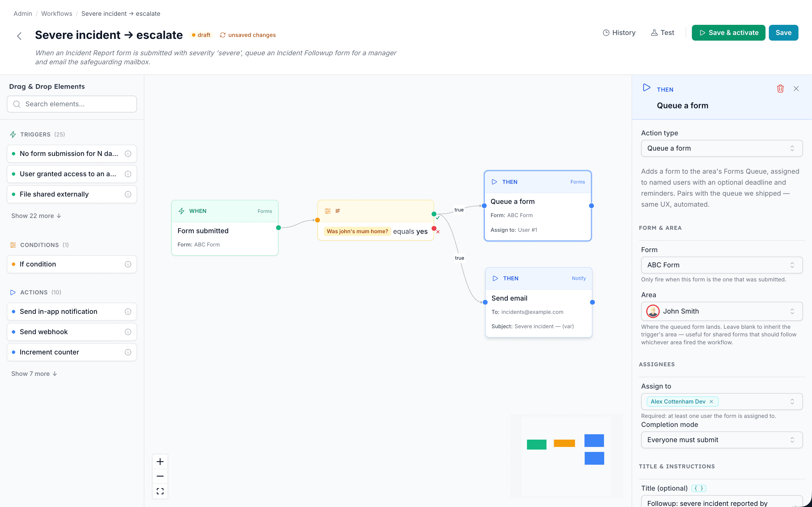Open the History view
The height and width of the screenshot is (507, 812).
[619, 32]
